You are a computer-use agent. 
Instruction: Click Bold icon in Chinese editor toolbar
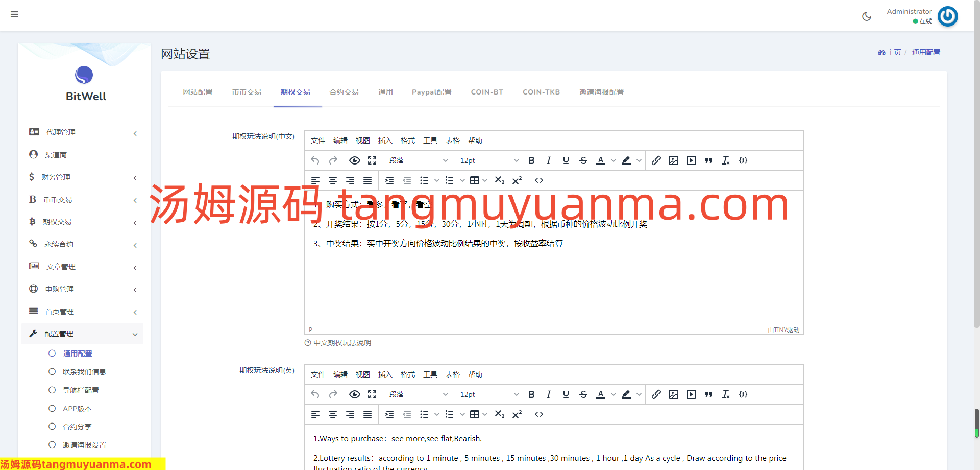[x=531, y=160]
